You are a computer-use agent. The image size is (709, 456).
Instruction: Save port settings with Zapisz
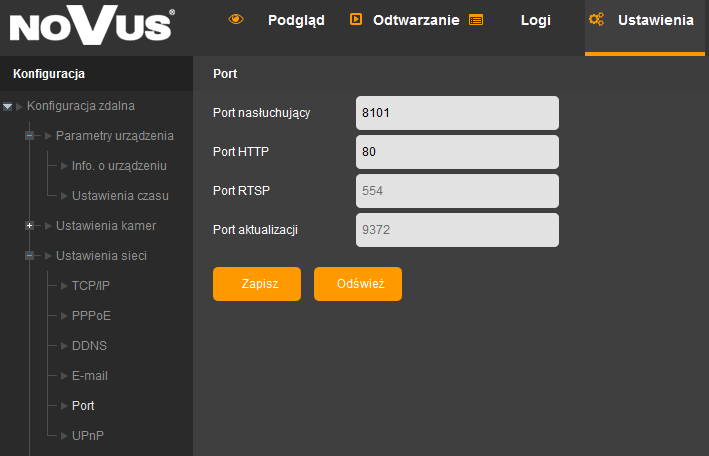pos(257,284)
